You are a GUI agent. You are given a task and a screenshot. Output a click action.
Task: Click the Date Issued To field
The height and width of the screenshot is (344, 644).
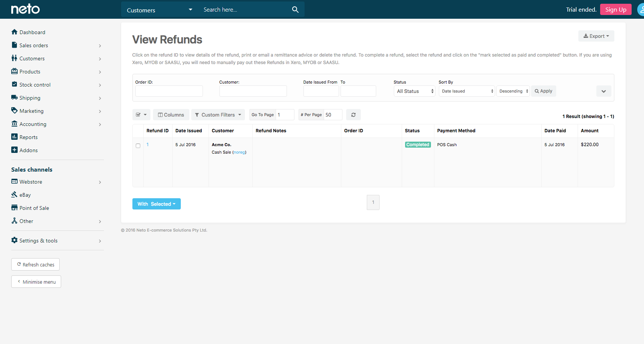358,91
